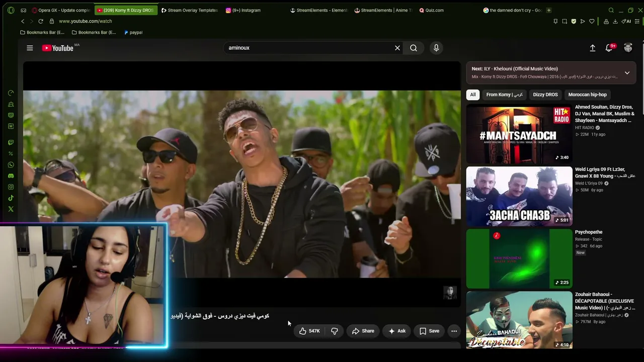Open TikTok in Opera sidebar

coord(11,198)
